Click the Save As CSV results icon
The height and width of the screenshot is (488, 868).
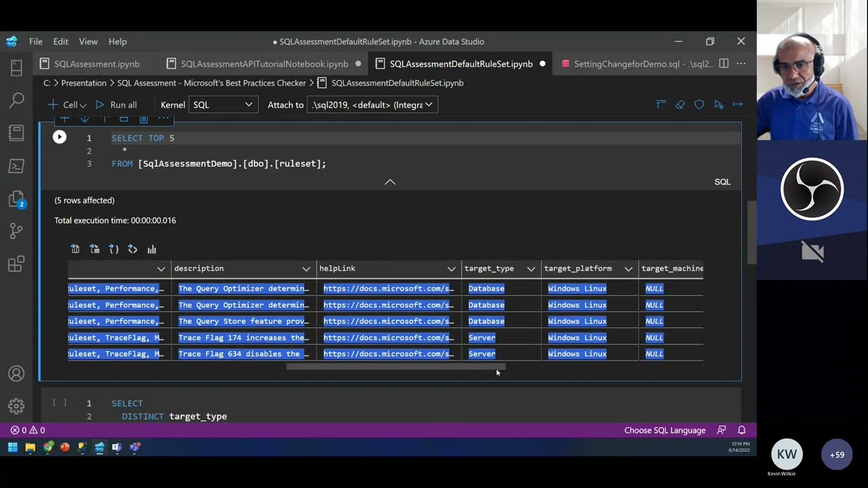tap(75, 249)
